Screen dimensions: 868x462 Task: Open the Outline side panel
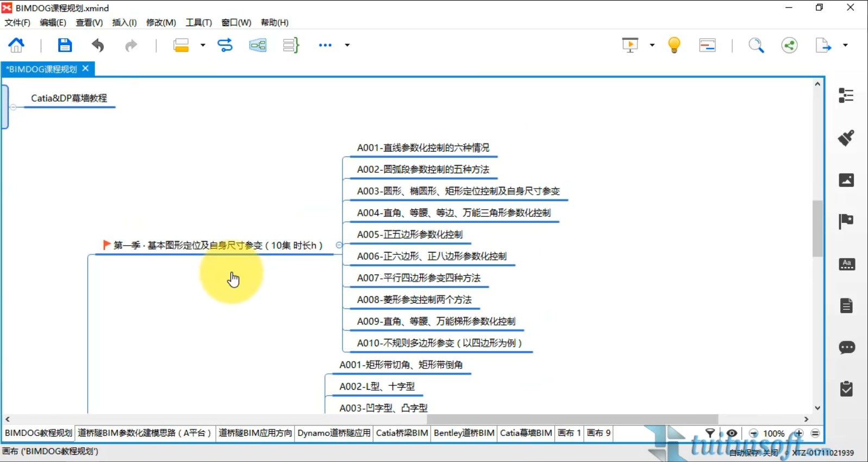[x=846, y=96]
